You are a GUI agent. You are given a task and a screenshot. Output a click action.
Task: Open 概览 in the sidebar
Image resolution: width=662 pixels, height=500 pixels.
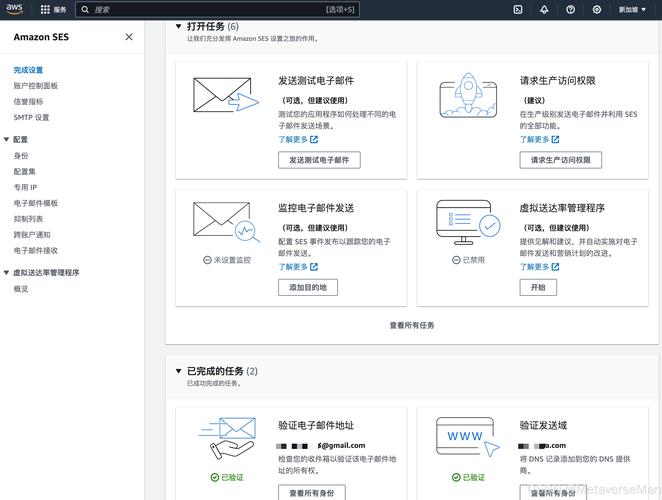tap(21, 289)
